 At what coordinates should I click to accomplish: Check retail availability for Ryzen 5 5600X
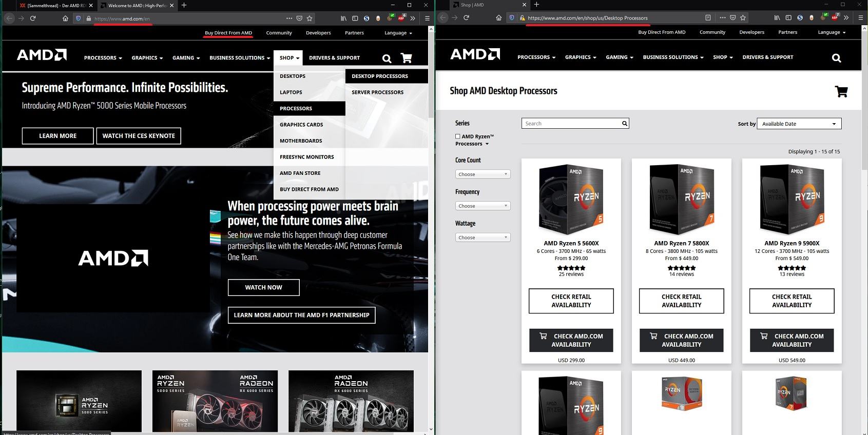coord(571,301)
